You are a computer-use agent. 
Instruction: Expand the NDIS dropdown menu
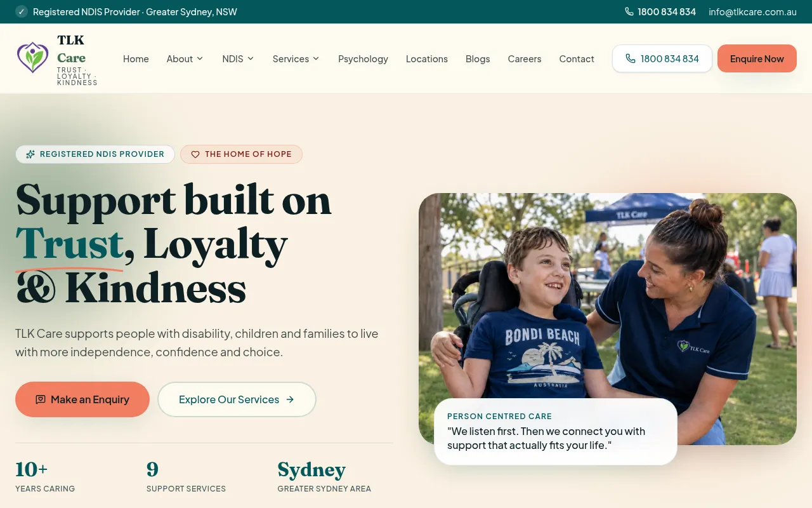(x=238, y=58)
